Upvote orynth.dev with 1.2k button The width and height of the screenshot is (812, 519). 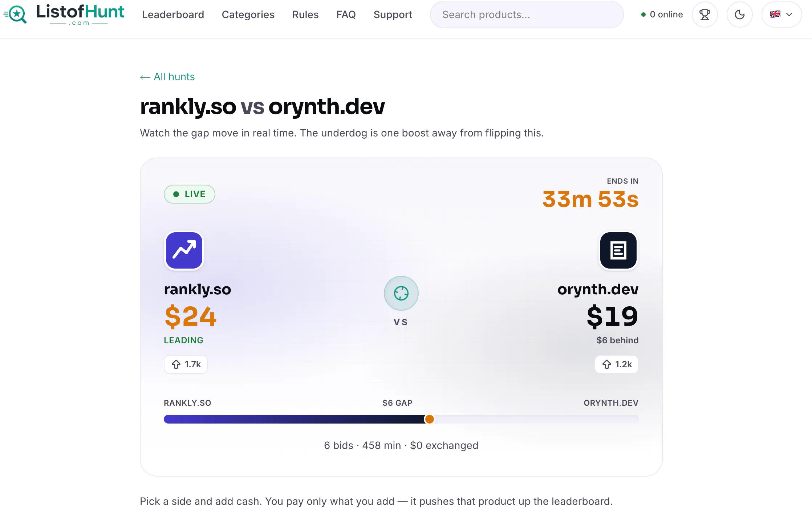pos(617,364)
